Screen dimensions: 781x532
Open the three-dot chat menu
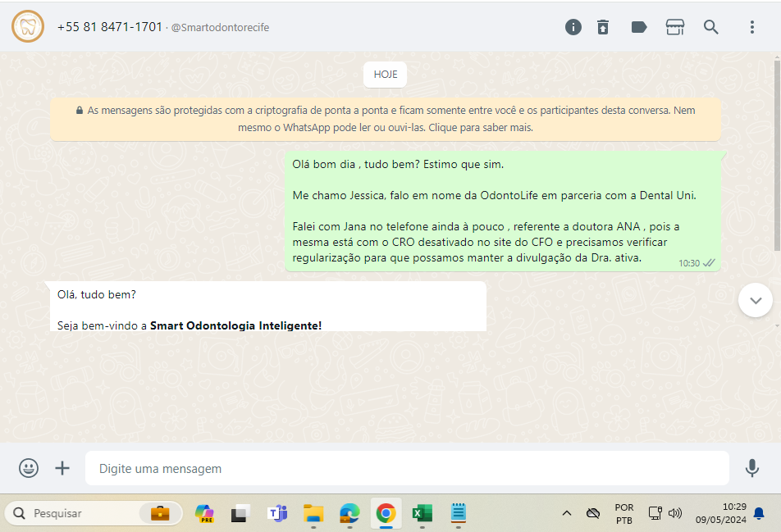click(x=752, y=27)
